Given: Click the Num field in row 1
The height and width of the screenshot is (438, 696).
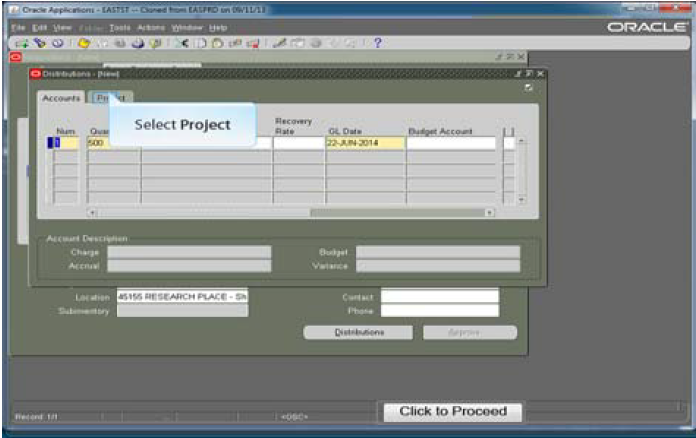Looking at the screenshot, I should [x=66, y=143].
